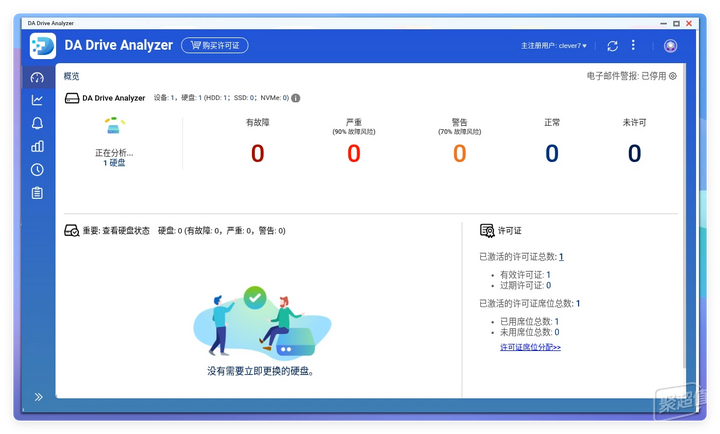Click the 购买许可证 button
Screen dimensions: 720x434
pos(215,46)
